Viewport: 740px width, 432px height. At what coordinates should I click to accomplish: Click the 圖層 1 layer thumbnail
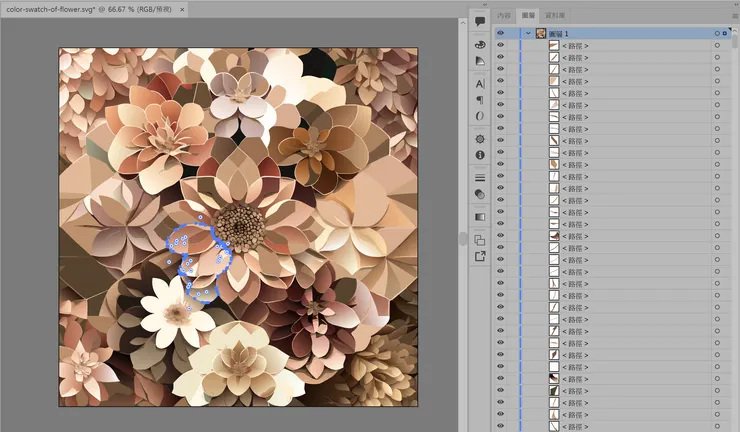541,33
